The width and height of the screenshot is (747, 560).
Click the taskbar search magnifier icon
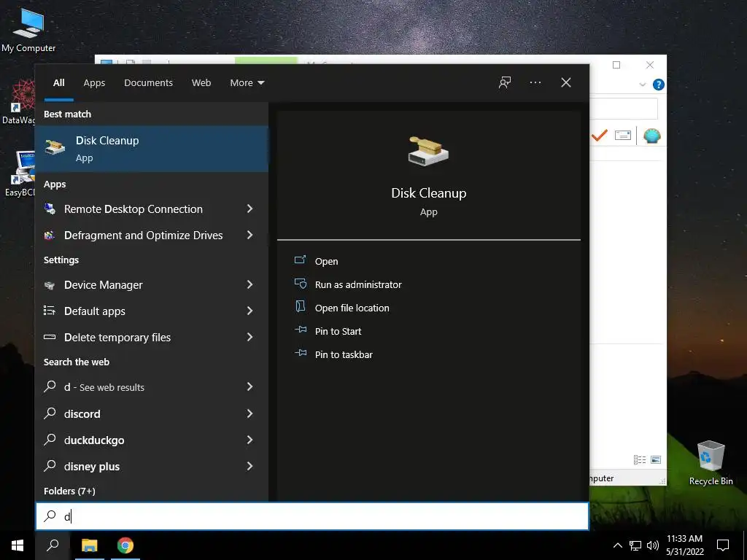pos(53,545)
